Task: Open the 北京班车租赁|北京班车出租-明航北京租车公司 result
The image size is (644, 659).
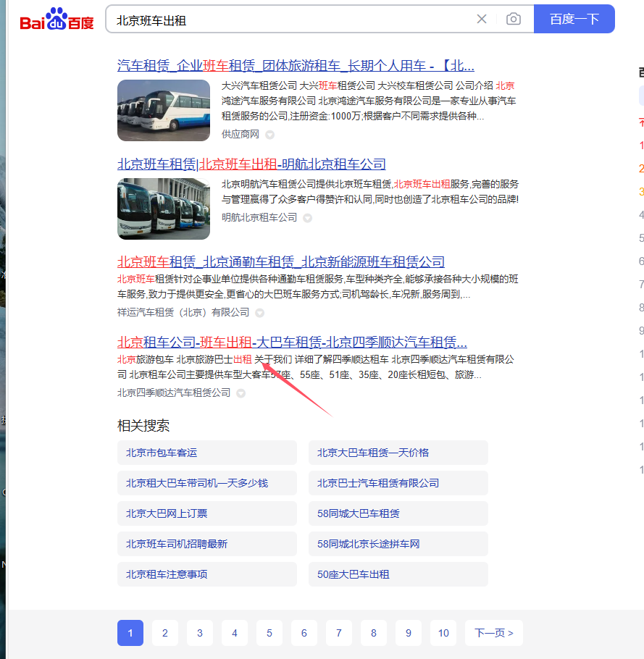Action: tap(251, 164)
